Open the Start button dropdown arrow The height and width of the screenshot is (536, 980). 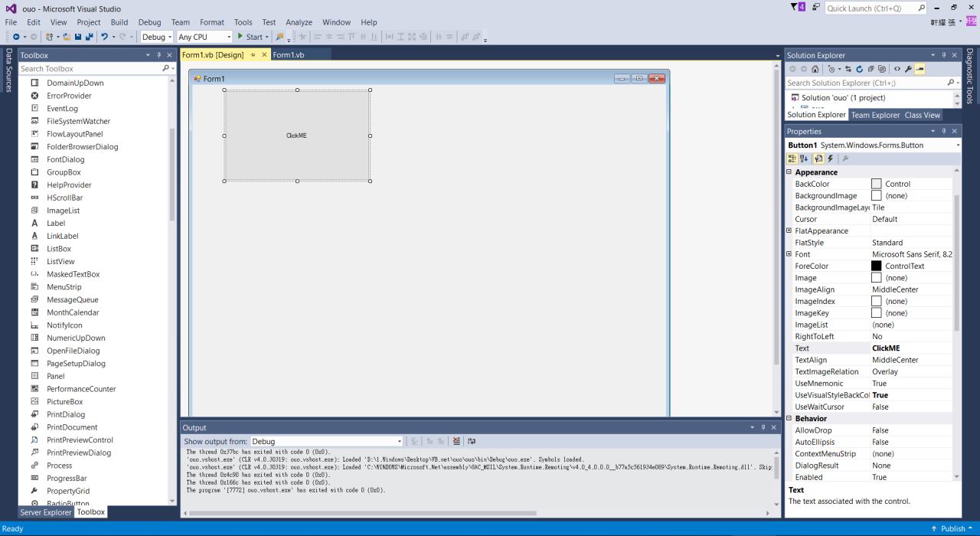267,37
